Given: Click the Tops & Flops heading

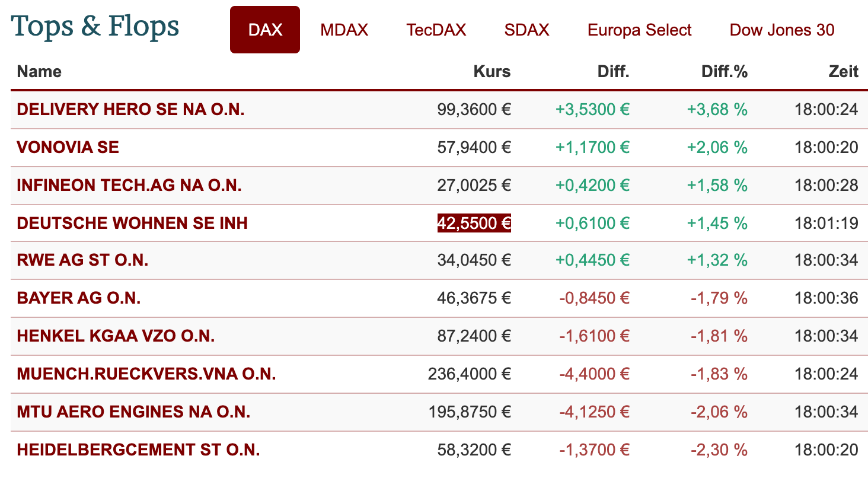Looking at the screenshot, I should coord(95,26).
